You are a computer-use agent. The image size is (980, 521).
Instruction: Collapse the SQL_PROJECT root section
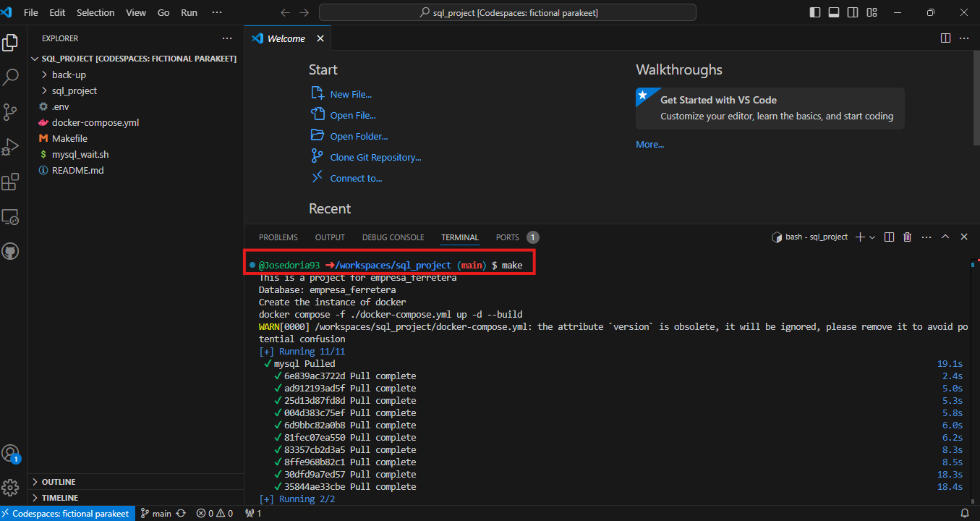tap(136, 59)
